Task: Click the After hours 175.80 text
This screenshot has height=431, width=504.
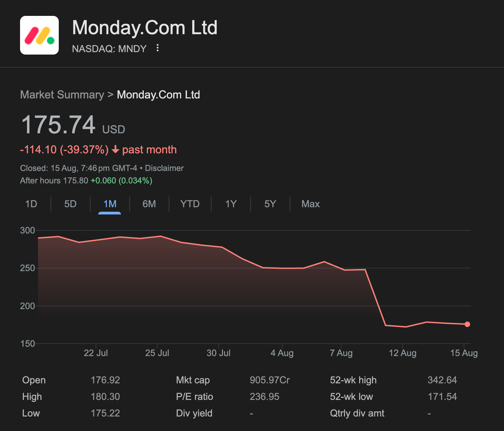Action: click(54, 181)
